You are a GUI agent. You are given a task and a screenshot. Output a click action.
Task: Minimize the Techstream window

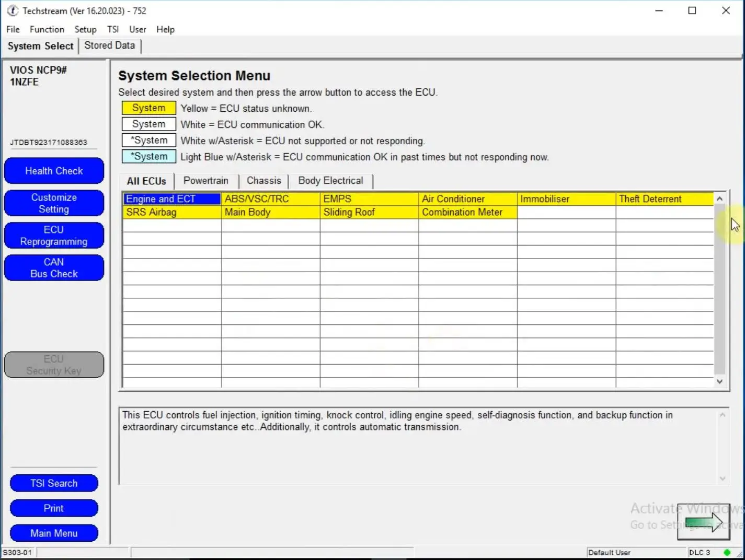coord(659,10)
